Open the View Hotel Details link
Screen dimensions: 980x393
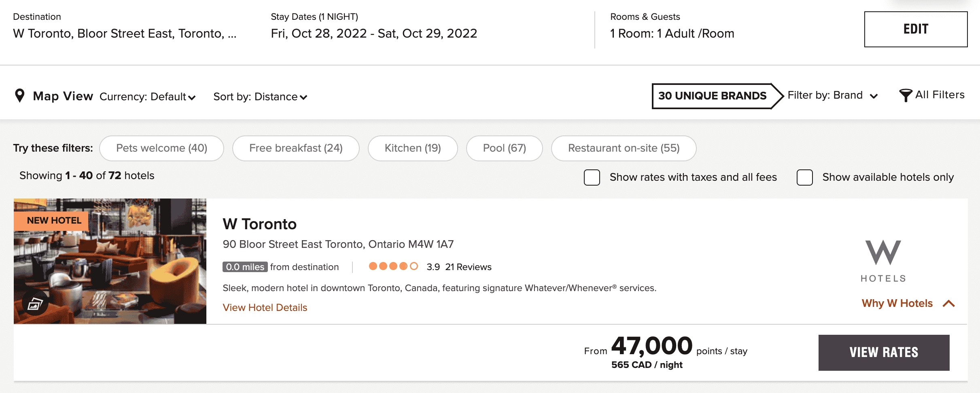pyautogui.click(x=265, y=308)
